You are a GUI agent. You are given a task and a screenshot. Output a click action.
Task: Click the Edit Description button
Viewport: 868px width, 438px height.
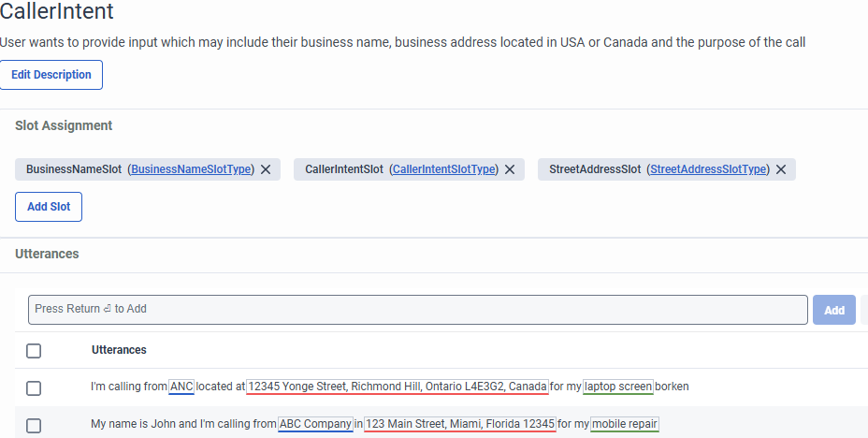[51, 75]
